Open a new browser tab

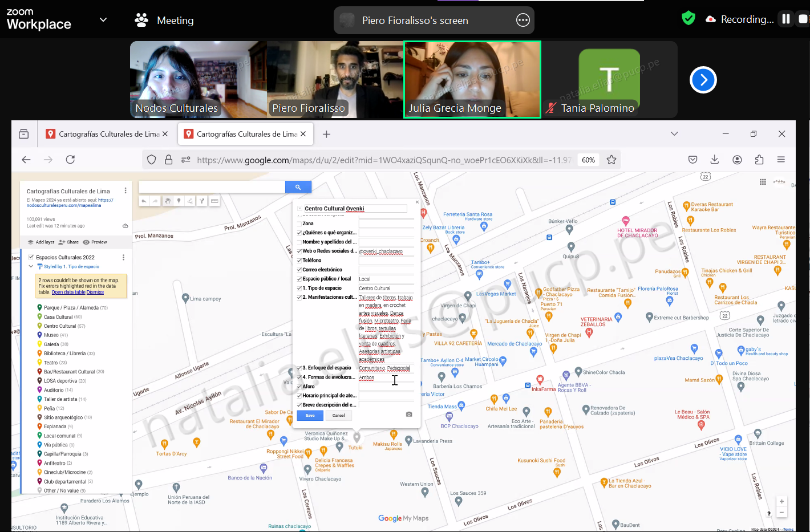tap(326, 134)
